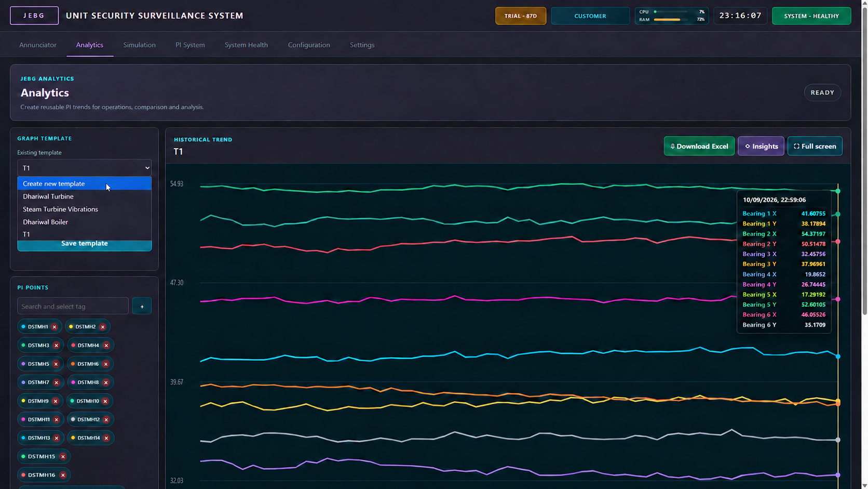The image size is (868, 489).
Task: Remove the DSTMH2 tag chip
Action: pos(103,327)
